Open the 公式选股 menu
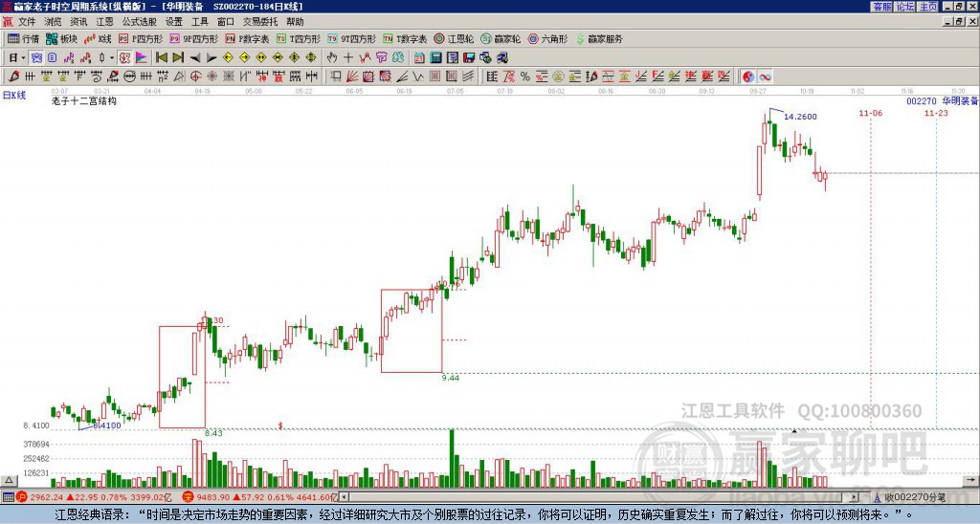The width and height of the screenshot is (980, 524). (140, 22)
